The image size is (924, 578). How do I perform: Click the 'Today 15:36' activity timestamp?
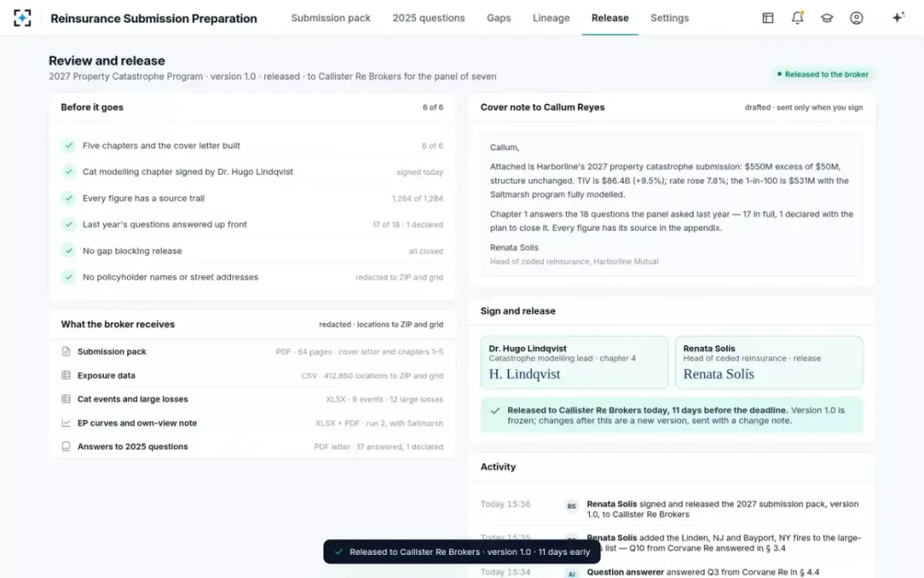click(x=505, y=504)
